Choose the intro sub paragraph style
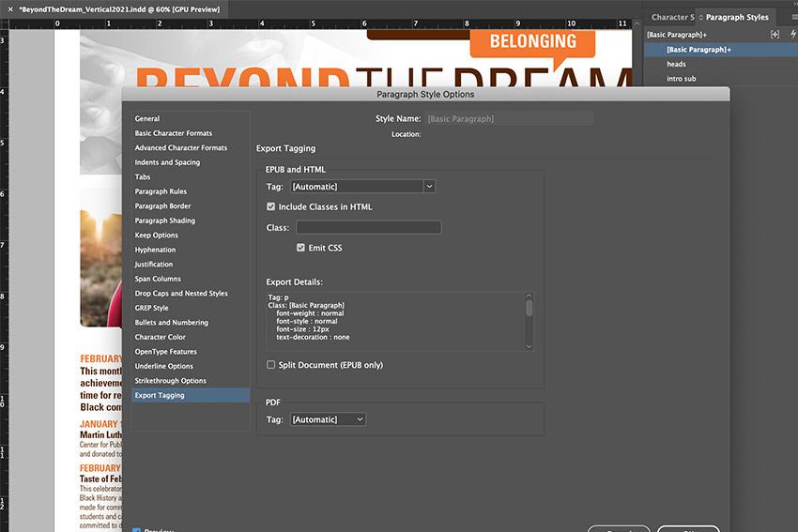 click(x=681, y=79)
